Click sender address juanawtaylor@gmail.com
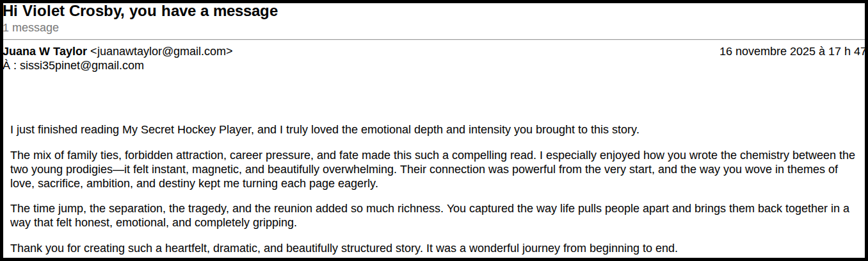 [x=161, y=51]
